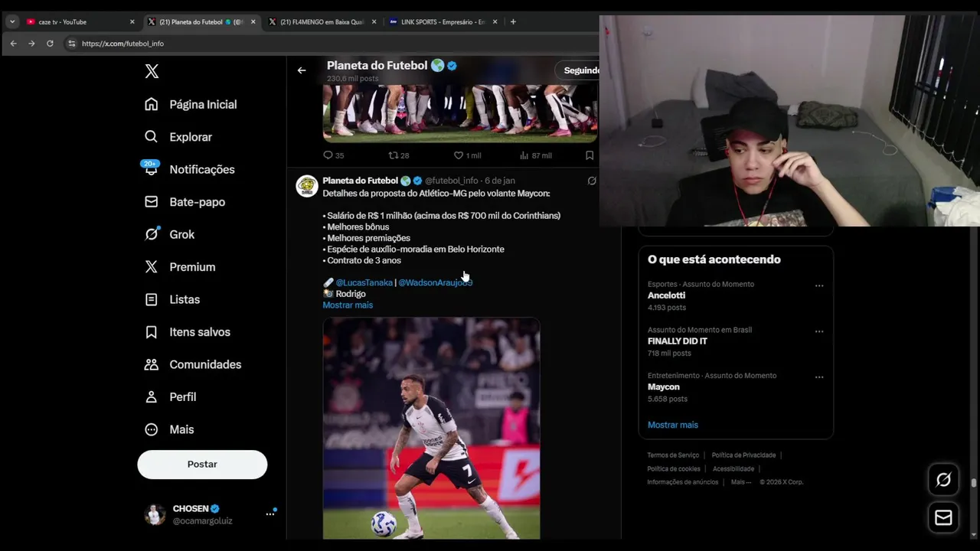Open options for the Ancelotti trend
This screenshot has height=551, width=980.
click(x=819, y=285)
